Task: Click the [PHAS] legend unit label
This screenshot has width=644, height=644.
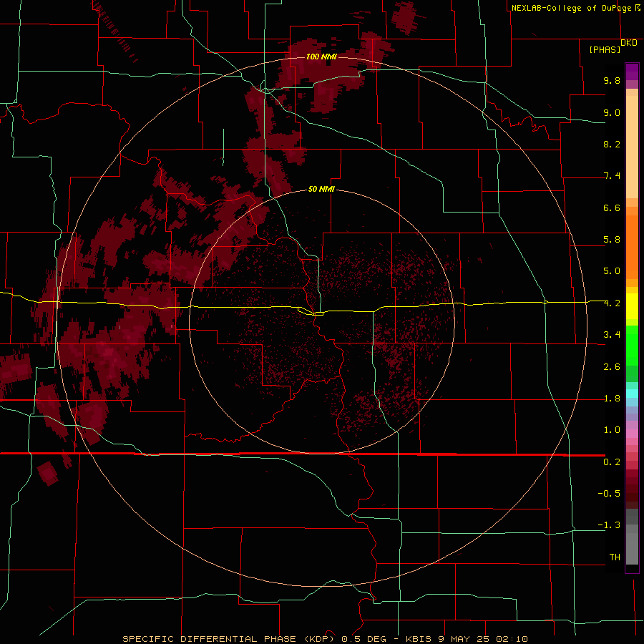Action: click(x=605, y=49)
